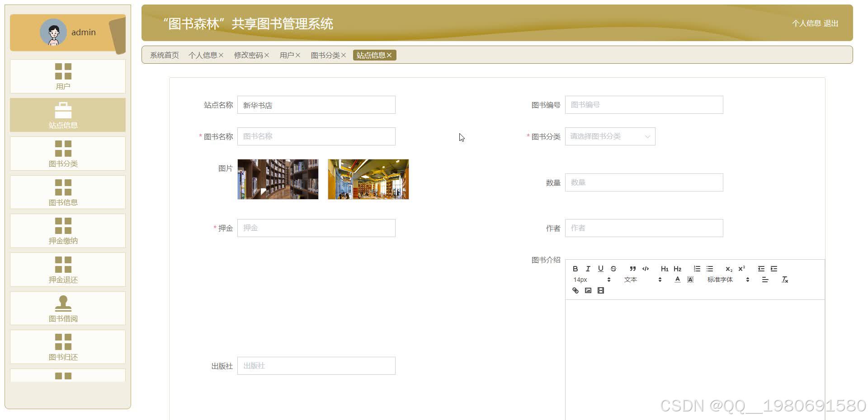Toggle superscript formatting
Viewport: 868px width, 420px height.
[x=741, y=269]
